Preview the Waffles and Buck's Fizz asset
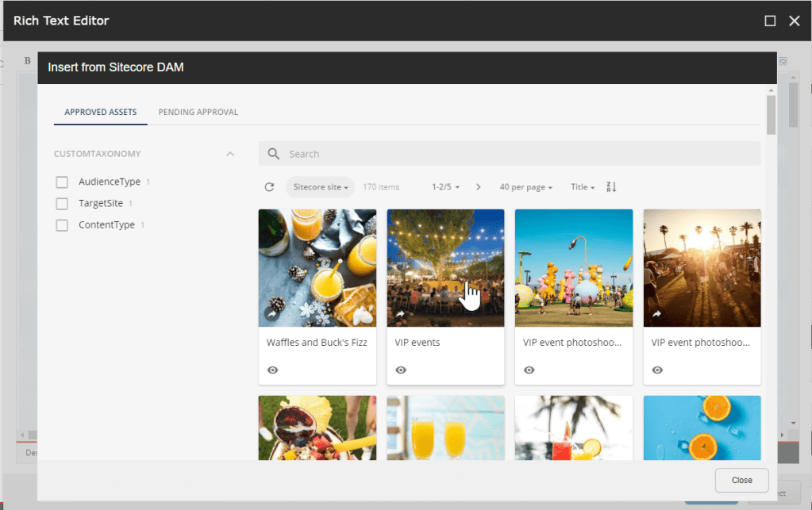The image size is (812, 510). click(272, 370)
